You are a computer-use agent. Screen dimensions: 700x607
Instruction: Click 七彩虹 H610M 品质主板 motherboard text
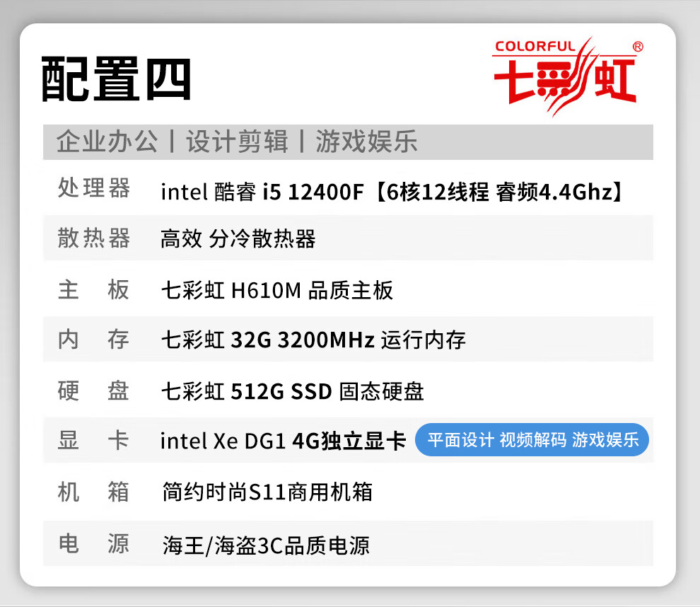coord(276,290)
